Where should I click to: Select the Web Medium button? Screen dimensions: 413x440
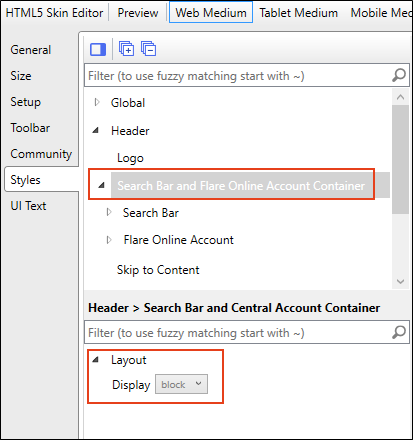tap(211, 12)
